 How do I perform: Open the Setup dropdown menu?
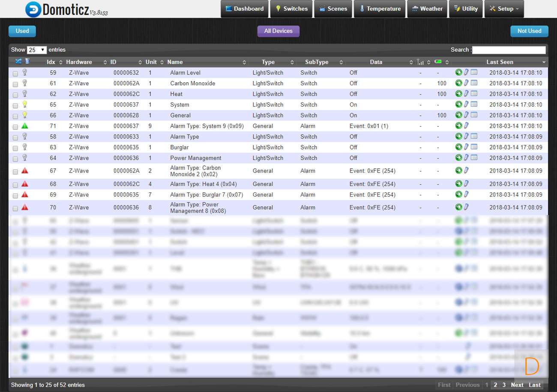(504, 9)
